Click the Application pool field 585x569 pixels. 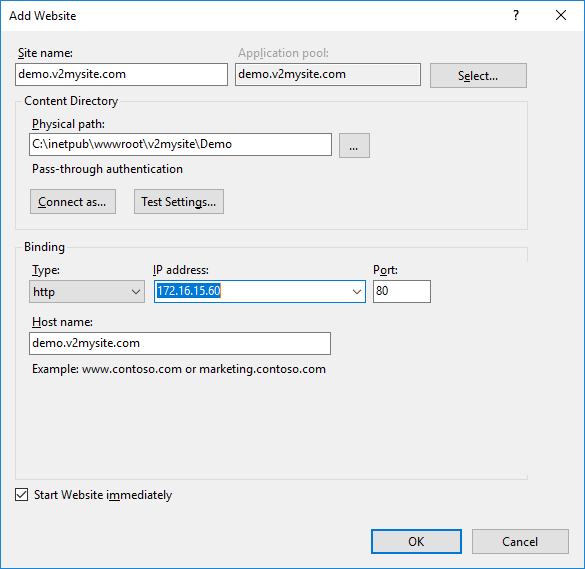pos(328,74)
